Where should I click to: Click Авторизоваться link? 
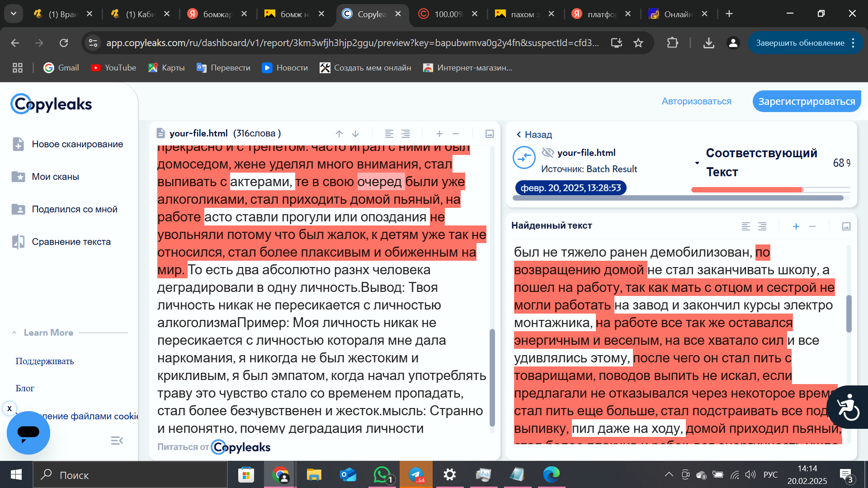pos(696,101)
